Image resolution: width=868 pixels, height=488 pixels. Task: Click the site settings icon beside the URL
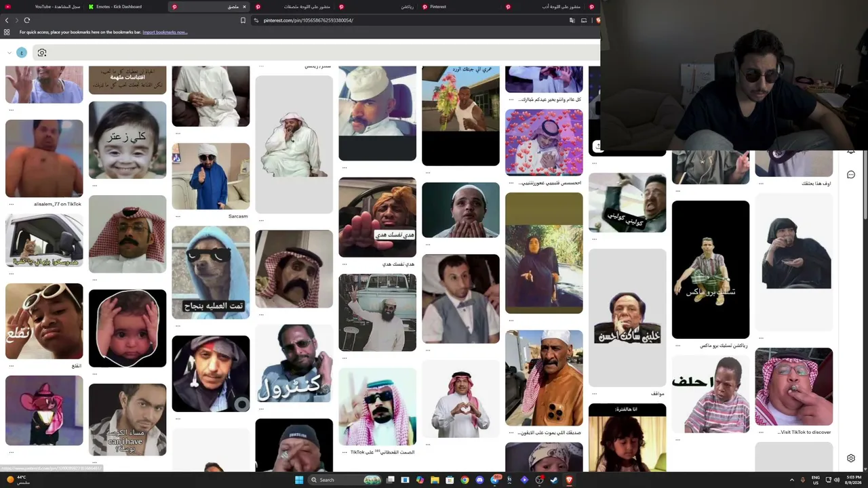(x=256, y=20)
